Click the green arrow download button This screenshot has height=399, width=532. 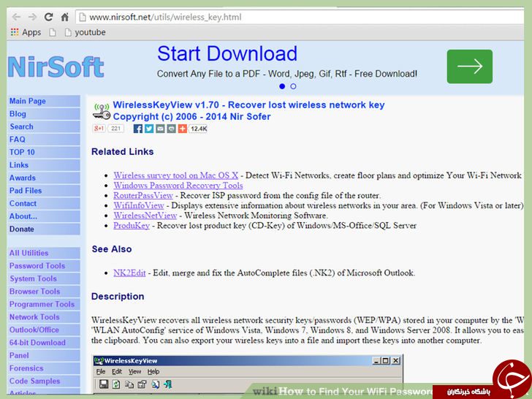[470, 66]
